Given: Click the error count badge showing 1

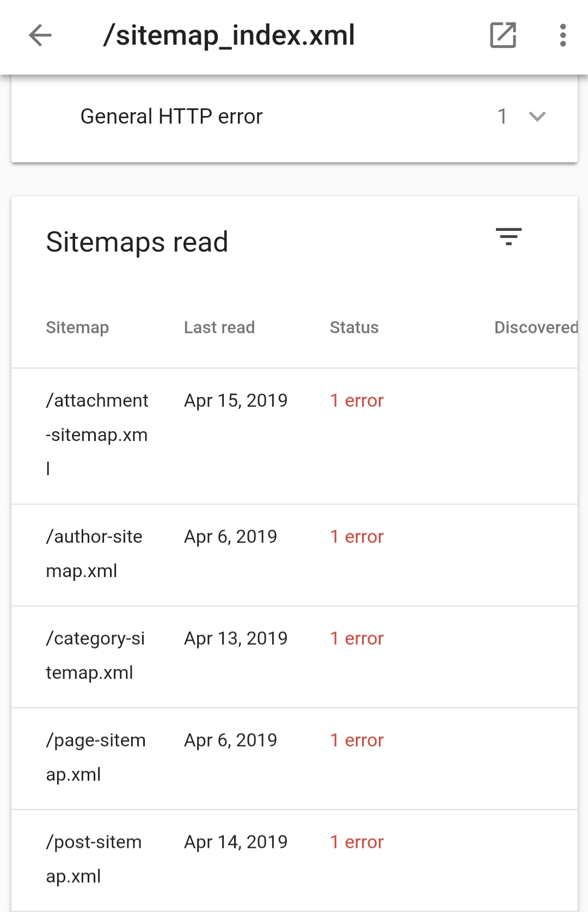Looking at the screenshot, I should 503,116.
